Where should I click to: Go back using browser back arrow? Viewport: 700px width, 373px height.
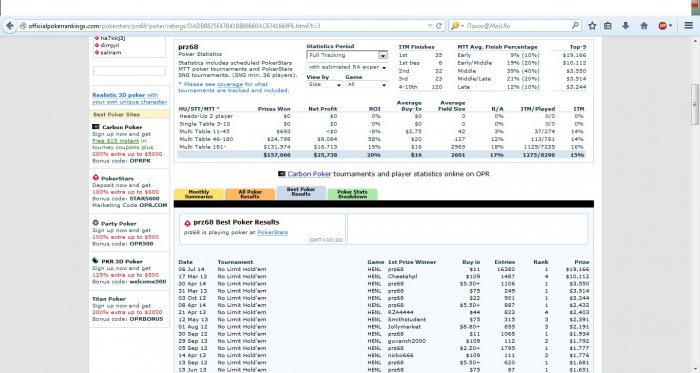tap(9, 26)
